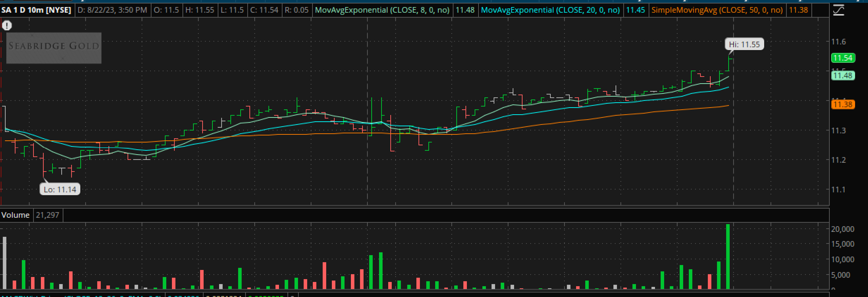
Task: Click the exclamation alert icon on chart
Action: pos(7,25)
